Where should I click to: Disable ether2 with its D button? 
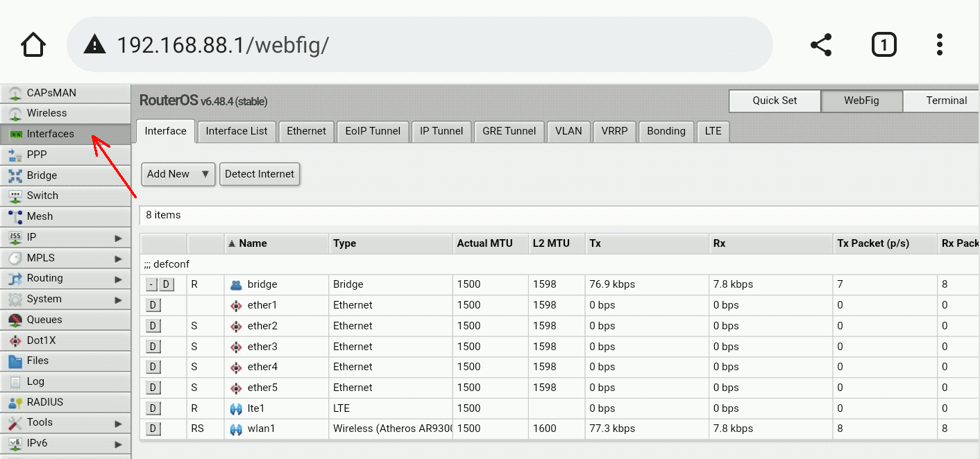(x=153, y=326)
